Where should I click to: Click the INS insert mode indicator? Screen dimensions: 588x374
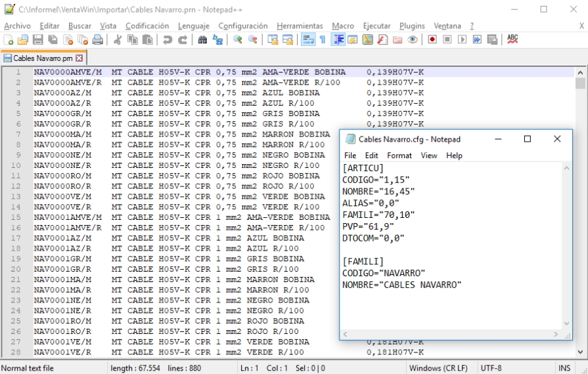coord(564,368)
